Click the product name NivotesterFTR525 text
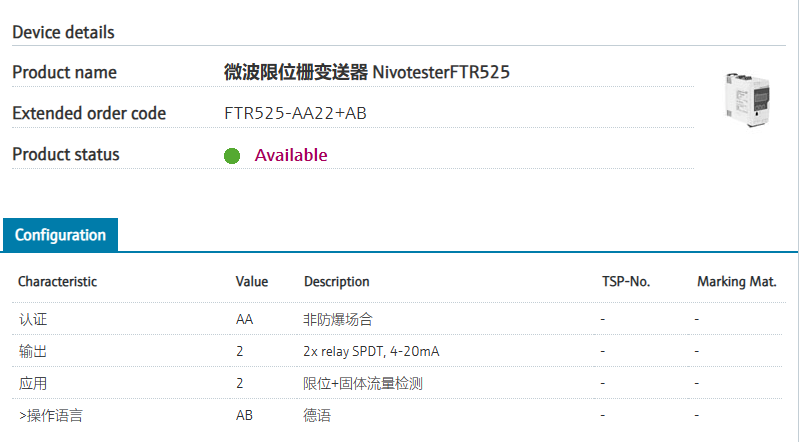The width and height of the screenshot is (799, 442). coord(368,72)
